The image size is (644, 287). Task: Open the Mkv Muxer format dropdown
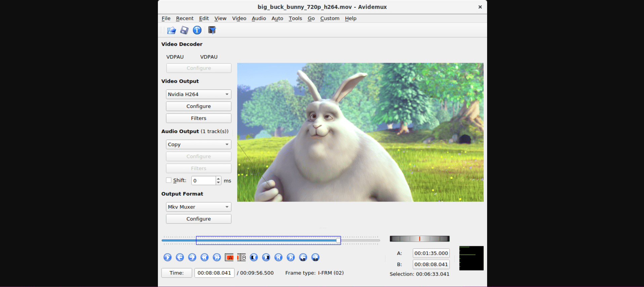click(199, 207)
